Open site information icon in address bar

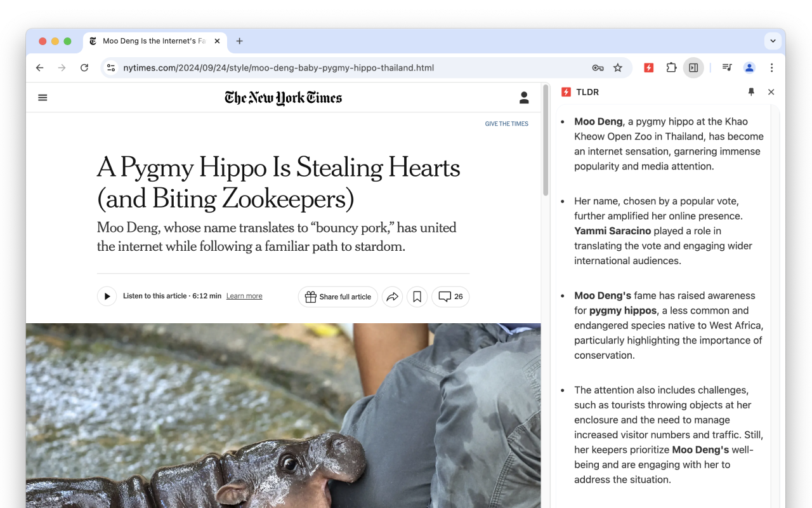pos(111,68)
